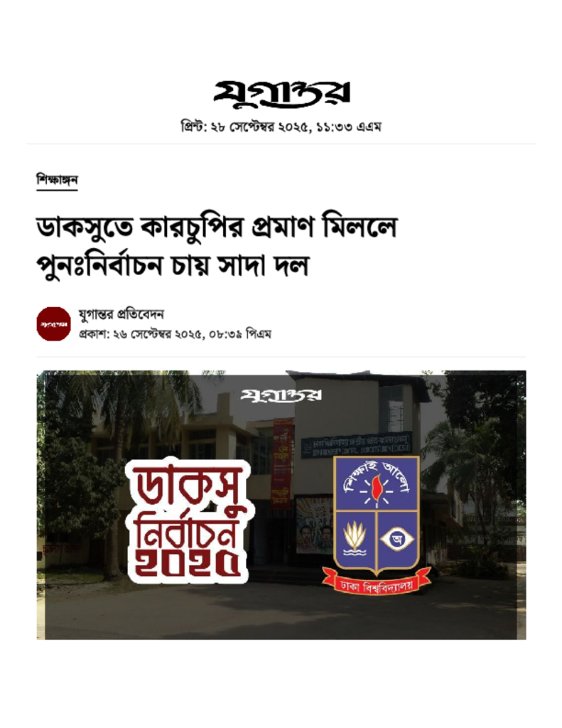Image resolution: width=562 pixels, height=728 pixels.
Task: Open the যুগান্তর প্রতিবেদন author link
Action: 121,314
